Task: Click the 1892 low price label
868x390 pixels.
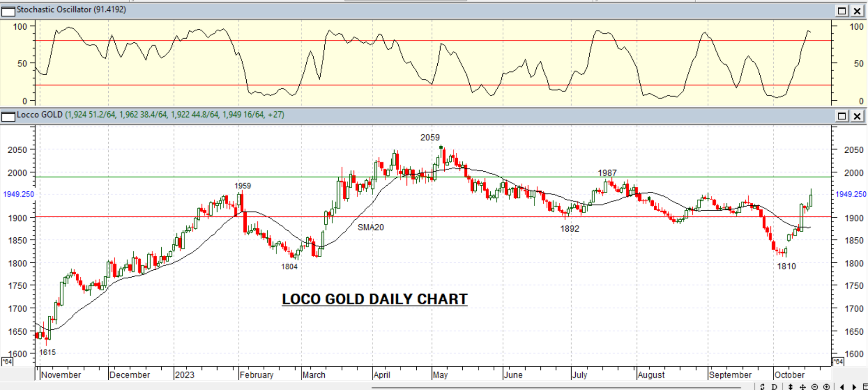Action: (570, 228)
